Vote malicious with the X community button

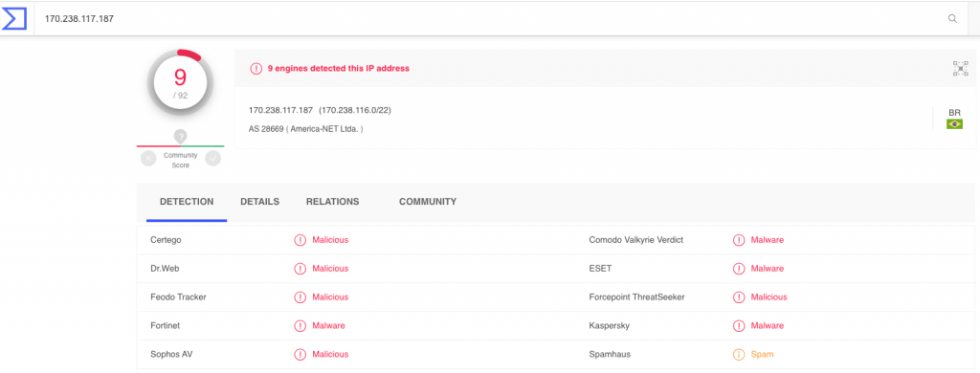148,159
